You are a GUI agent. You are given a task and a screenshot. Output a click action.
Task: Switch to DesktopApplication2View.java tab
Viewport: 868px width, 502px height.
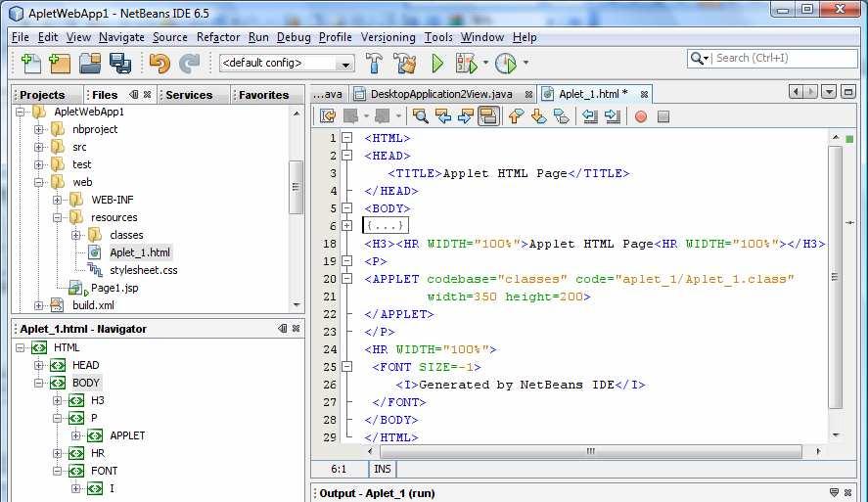click(441, 94)
